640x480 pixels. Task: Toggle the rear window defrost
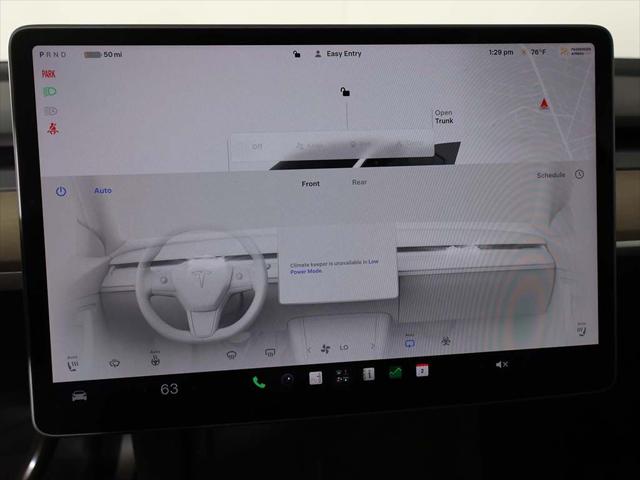coord(270,353)
